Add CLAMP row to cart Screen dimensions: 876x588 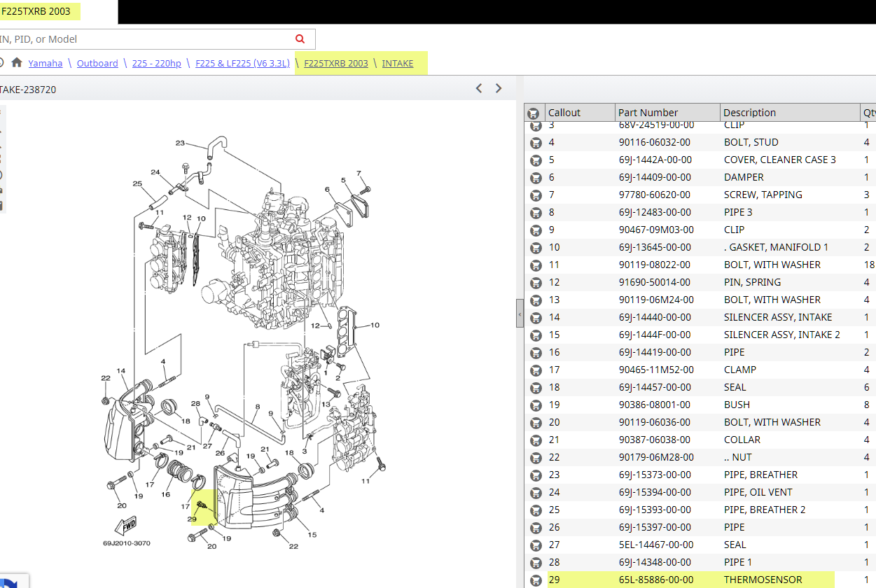(536, 370)
